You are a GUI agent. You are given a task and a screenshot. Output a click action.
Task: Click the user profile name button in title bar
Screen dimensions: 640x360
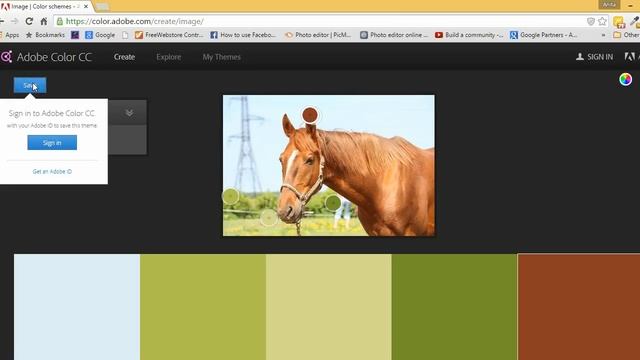609,4
